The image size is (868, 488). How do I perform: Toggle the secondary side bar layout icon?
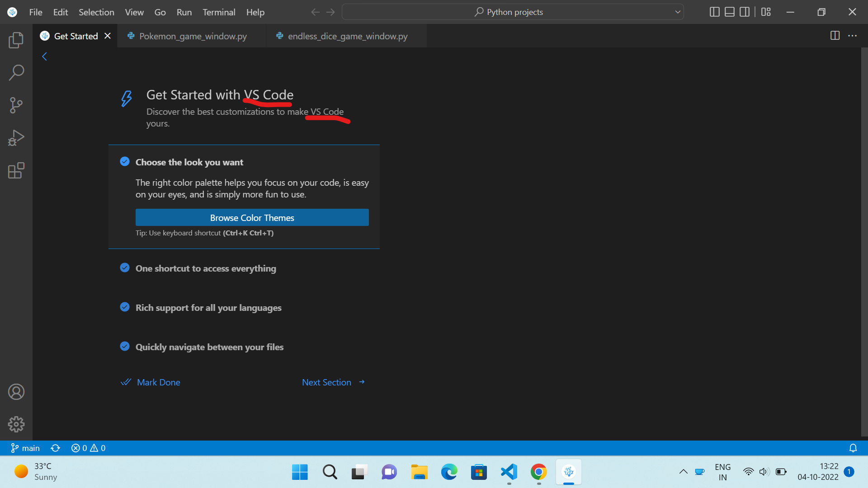coord(745,12)
